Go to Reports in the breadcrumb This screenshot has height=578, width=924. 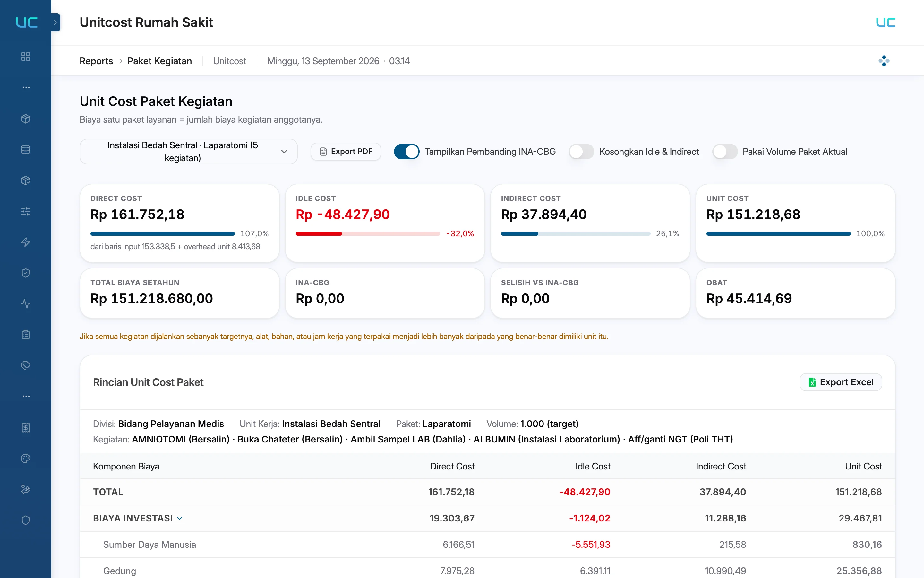96,61
